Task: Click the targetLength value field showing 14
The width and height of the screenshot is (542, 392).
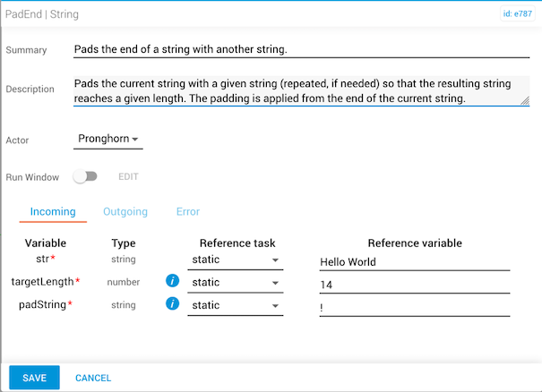Action: click(414, 285)
